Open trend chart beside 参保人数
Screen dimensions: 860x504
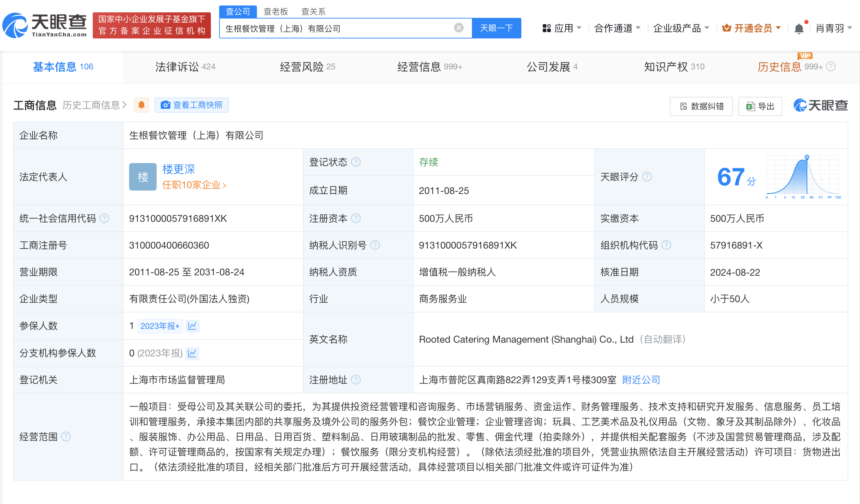[x=193, y=326]
